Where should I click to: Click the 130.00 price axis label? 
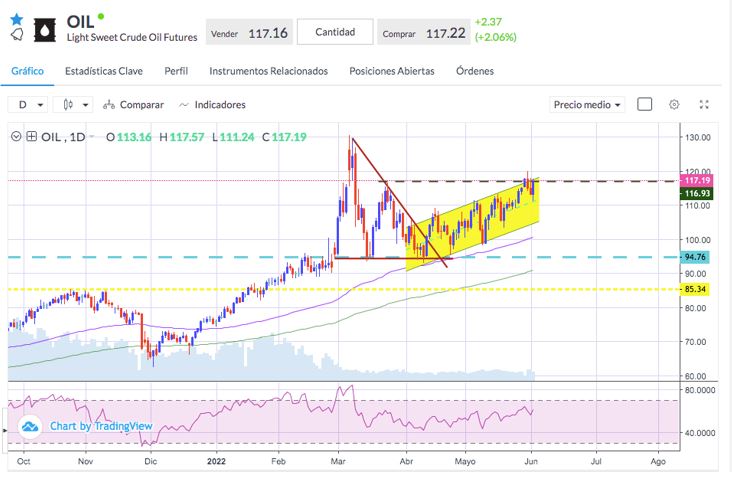point(698,137)
